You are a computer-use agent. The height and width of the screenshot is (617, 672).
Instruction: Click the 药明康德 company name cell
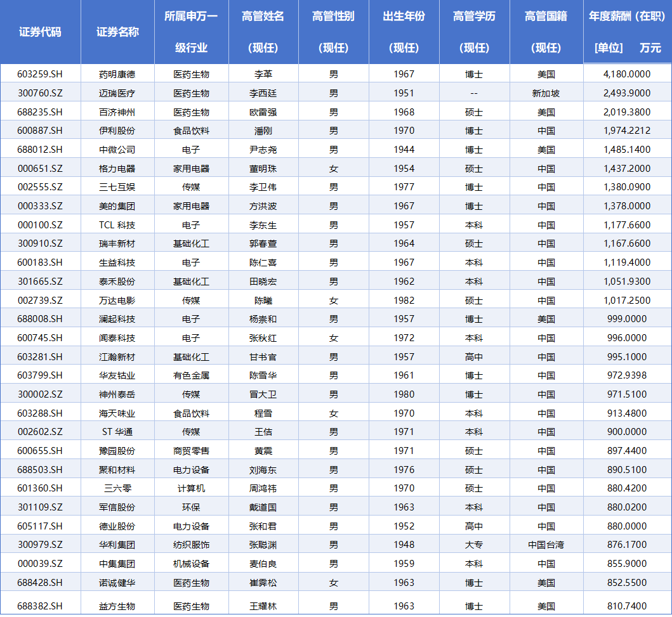point(117,74)
